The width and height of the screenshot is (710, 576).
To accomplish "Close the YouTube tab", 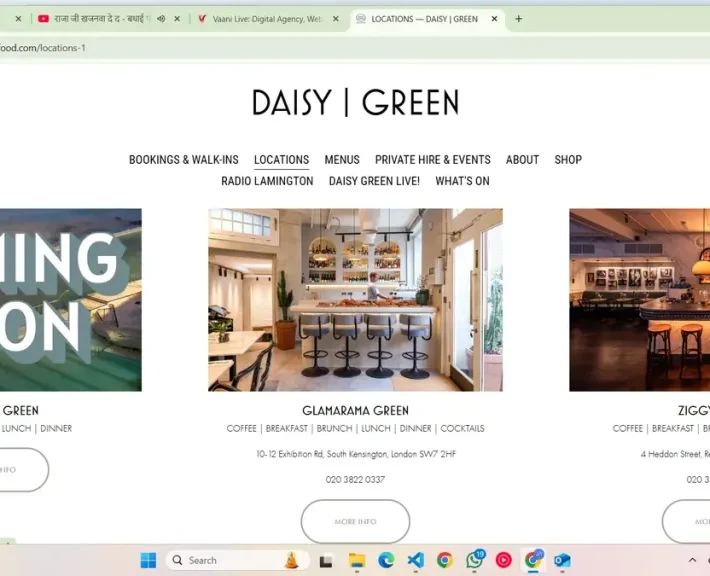I will pos(177,19).
